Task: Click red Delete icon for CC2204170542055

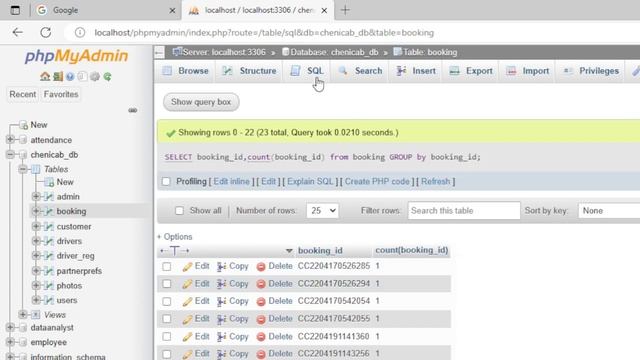Action: 261,319
